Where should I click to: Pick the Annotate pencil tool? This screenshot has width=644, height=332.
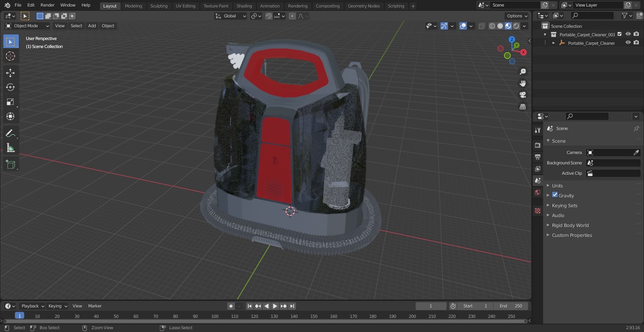click(x=10, y=134)
